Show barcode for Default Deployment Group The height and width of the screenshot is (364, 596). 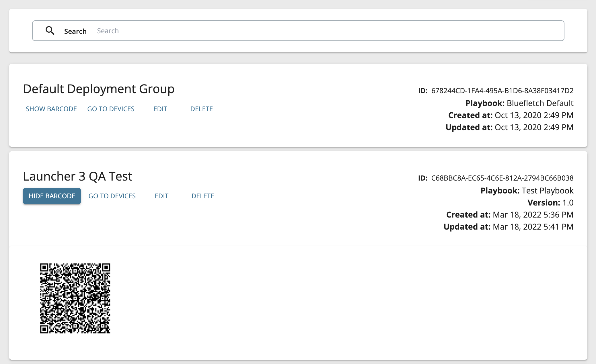point(51,109)
